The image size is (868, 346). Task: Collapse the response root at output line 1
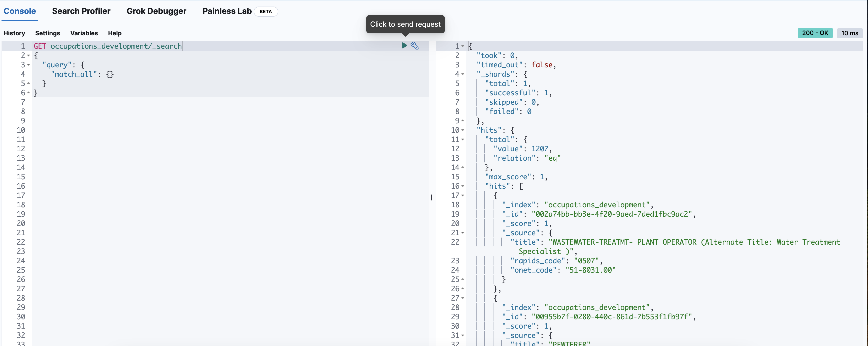pyautogui.click(x=463, y=46)
